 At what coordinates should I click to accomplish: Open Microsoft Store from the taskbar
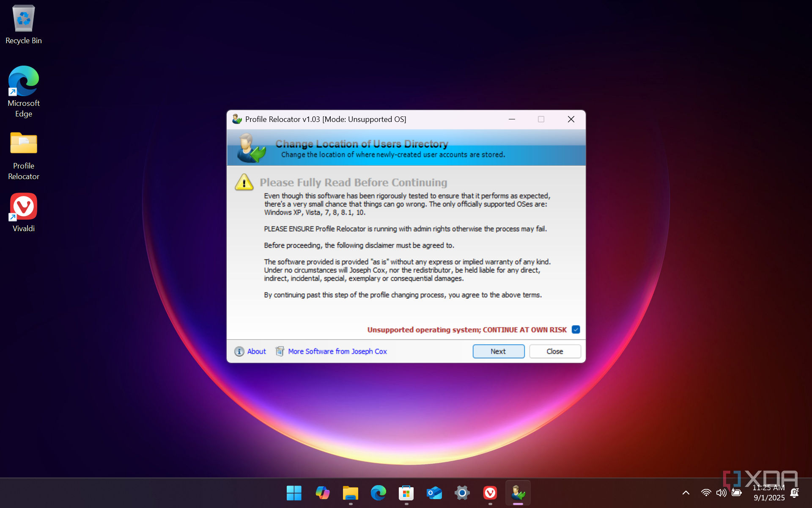(x=406, y=493)
